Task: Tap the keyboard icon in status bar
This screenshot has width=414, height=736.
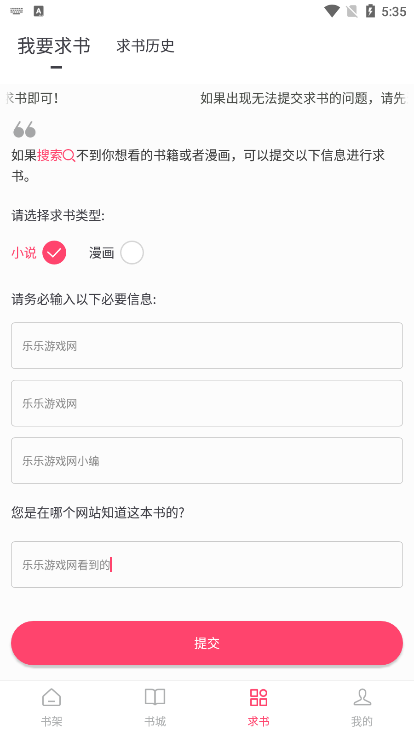Action: point(16,11)
